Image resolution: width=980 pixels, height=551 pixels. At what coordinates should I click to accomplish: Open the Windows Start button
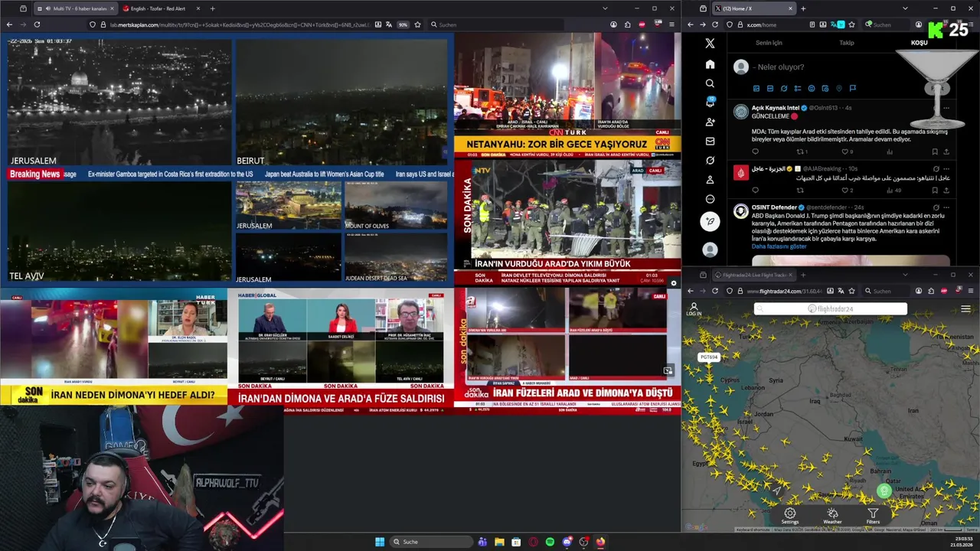pos(380,542)
